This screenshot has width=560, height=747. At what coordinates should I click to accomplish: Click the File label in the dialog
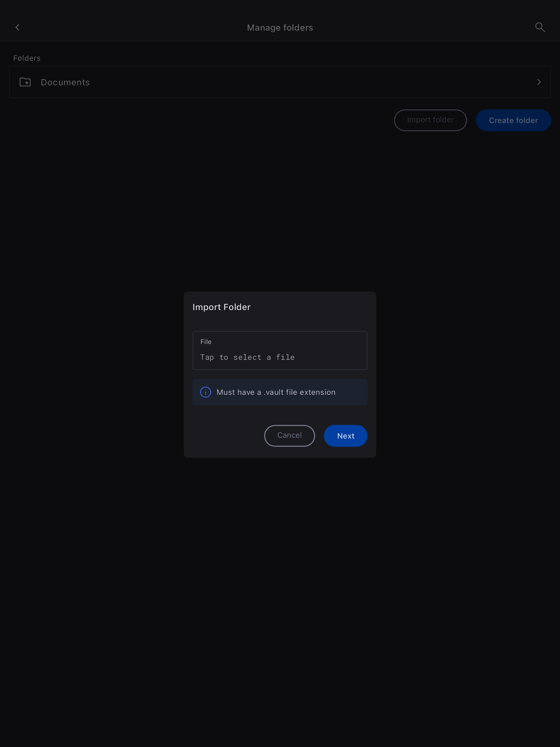point(206,342)
